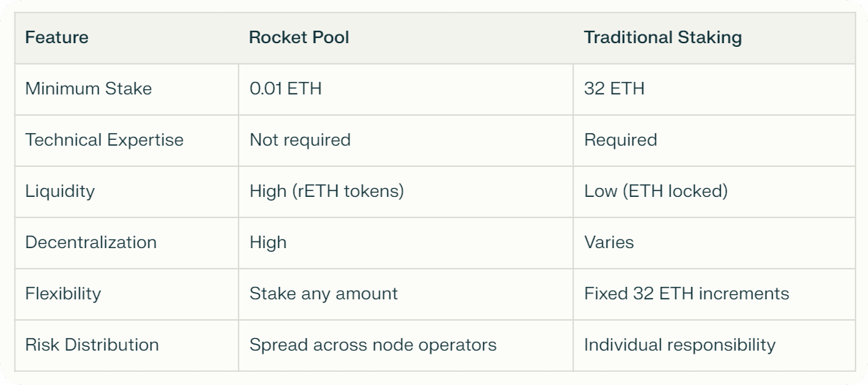Click the Fixed 32 ETH increments cell

point(686,293)
